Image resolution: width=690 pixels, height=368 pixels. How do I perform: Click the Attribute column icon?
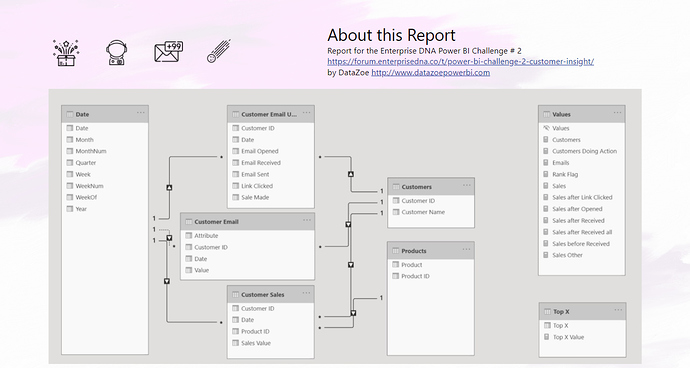point(189,236)
